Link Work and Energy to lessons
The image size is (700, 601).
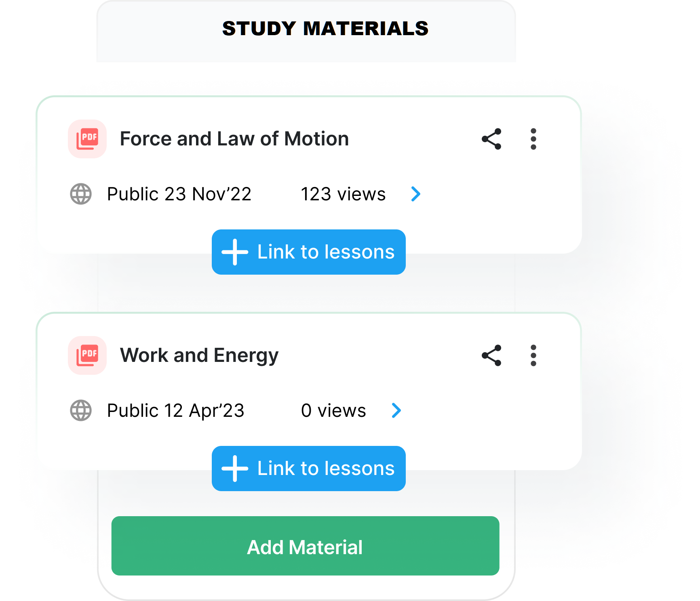point(309,469)
